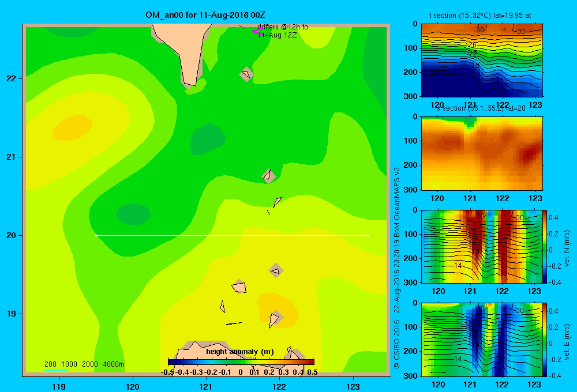Open the northward velocity section panel
Viewport: 577px width, 392px height.
[x=482, y=246]
